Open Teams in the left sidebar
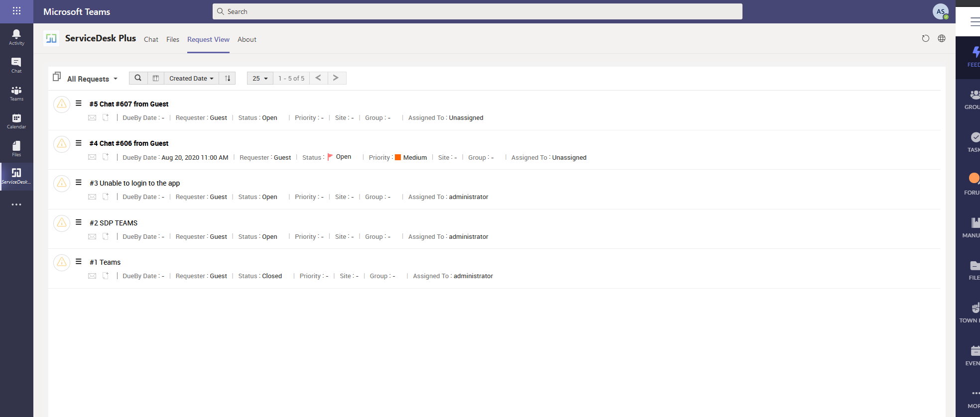Image resolution: width=980 pixels, height=417 pixels. [16, 93]
